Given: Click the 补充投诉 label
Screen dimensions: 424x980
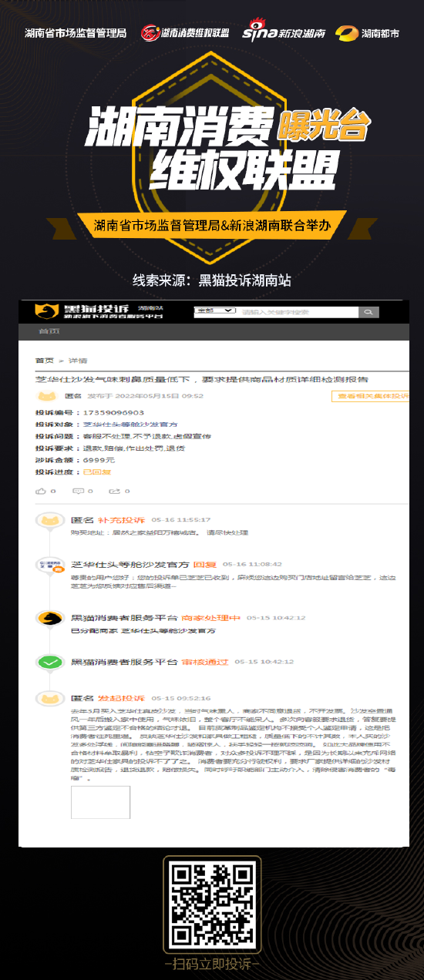Looking at the screenshot, I should coord(121,521).
